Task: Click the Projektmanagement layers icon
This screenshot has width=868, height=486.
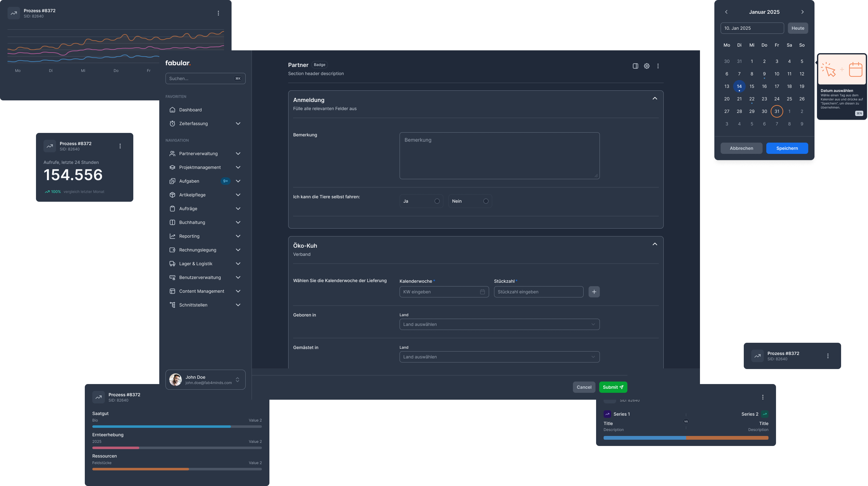Action: (172, 167)
